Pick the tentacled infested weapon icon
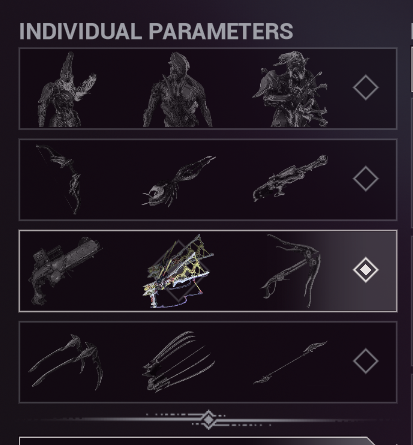This screenshot has width=413, height=445. [x=179, y=181]
